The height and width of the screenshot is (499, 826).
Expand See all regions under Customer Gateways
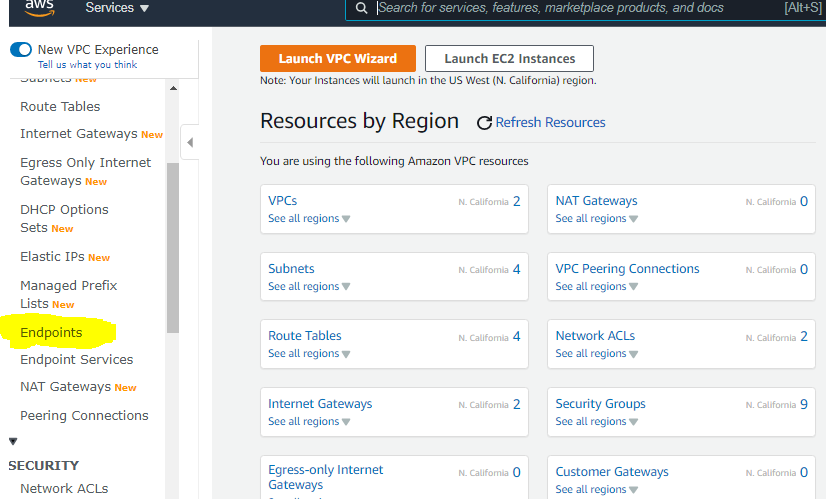click(x=596, y=489)
